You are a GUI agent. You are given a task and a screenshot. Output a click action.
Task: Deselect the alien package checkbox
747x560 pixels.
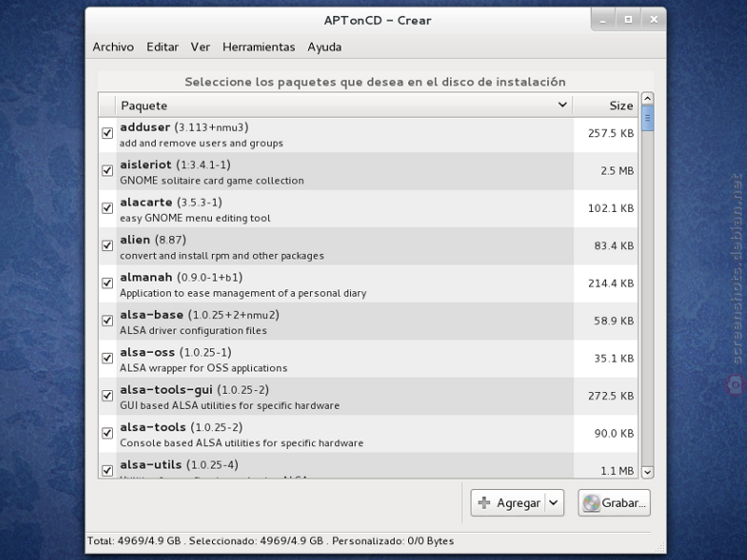tap(107, 245)
